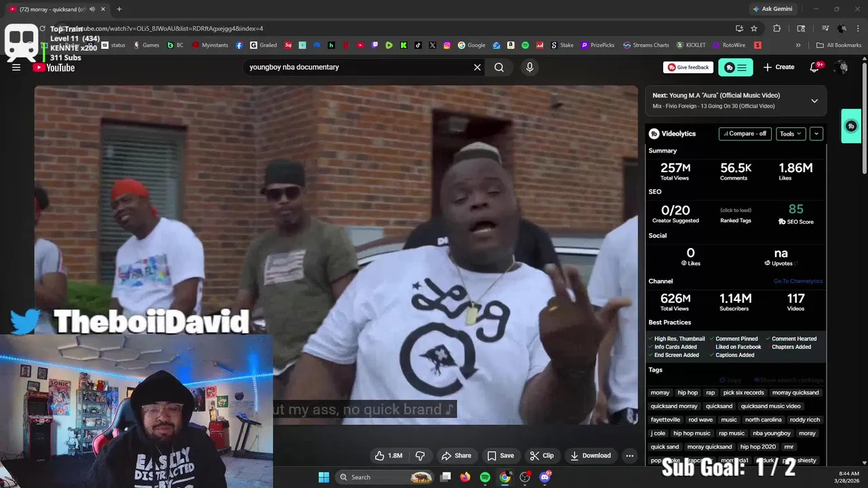This screenshot has height=488, width=868.
Task: Start voice search with the microphone icon
Action: pos(530,67)
